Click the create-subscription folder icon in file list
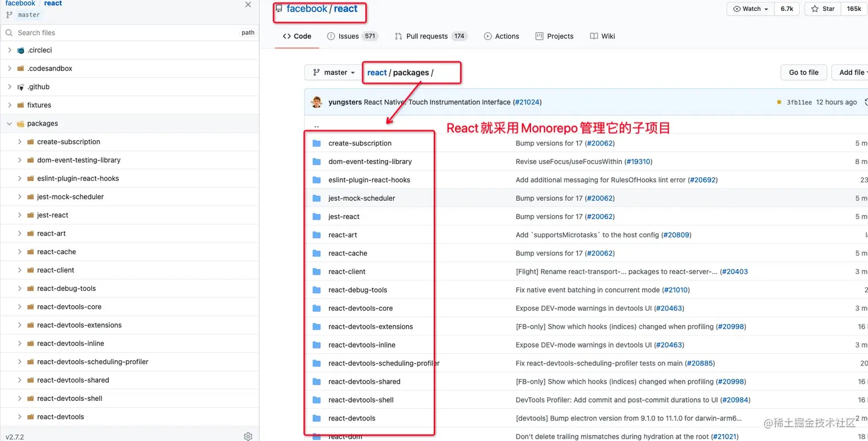 tap(316, 143)
